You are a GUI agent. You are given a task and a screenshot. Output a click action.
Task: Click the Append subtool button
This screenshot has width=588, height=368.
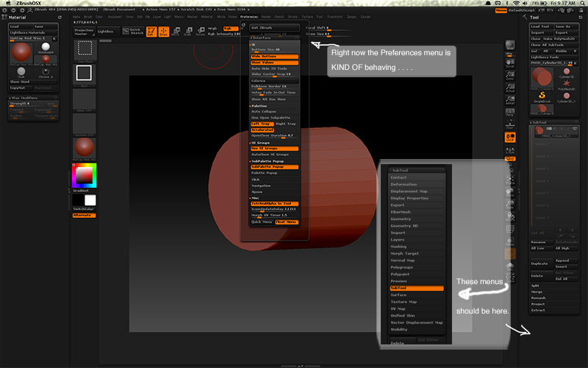566,261
